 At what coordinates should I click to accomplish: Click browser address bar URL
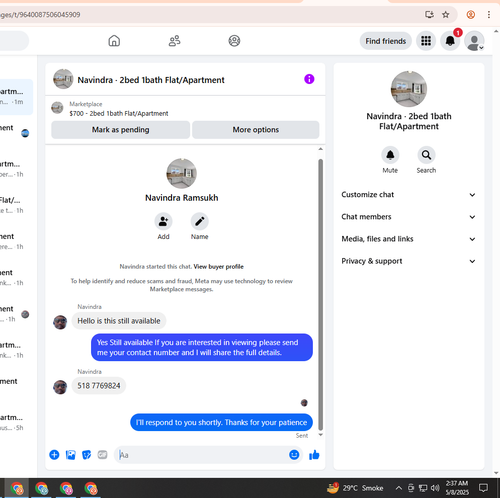pyautogui.click(x=40, y=15)
